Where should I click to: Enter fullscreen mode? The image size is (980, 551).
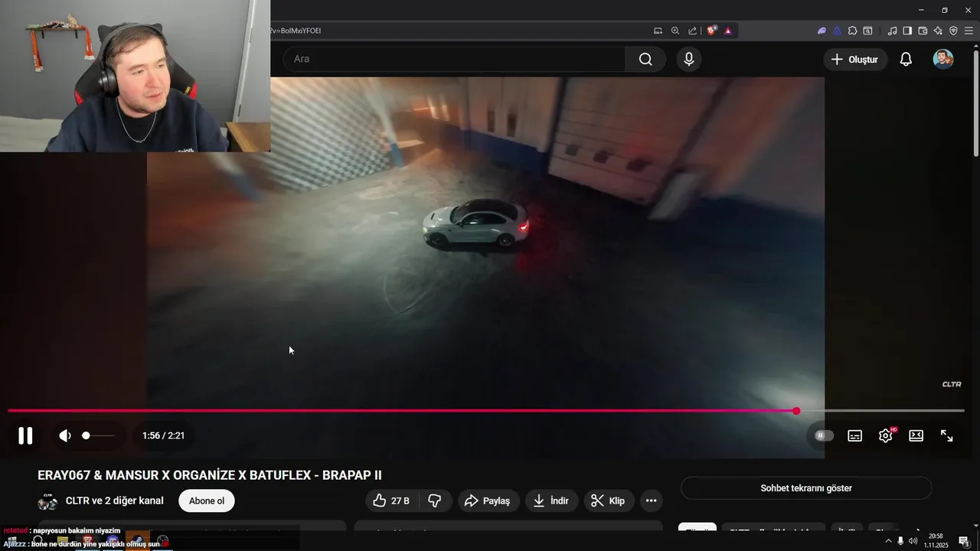point(947,435)
